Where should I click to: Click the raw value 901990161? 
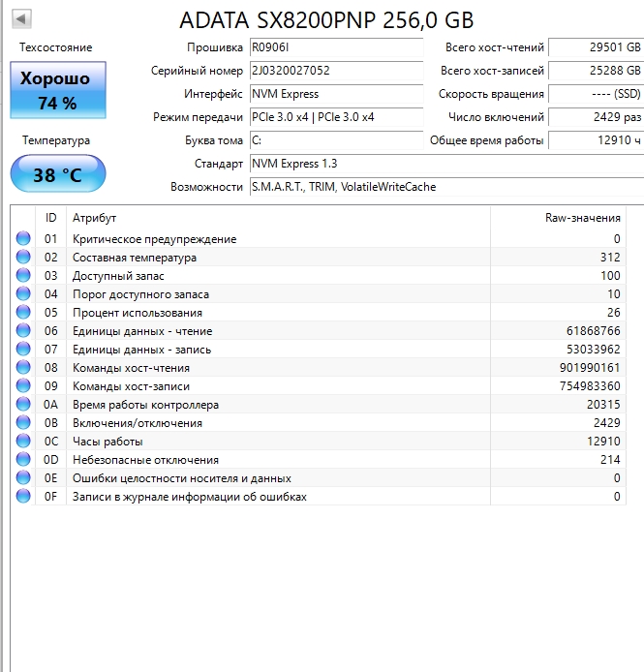pos(590,368)
